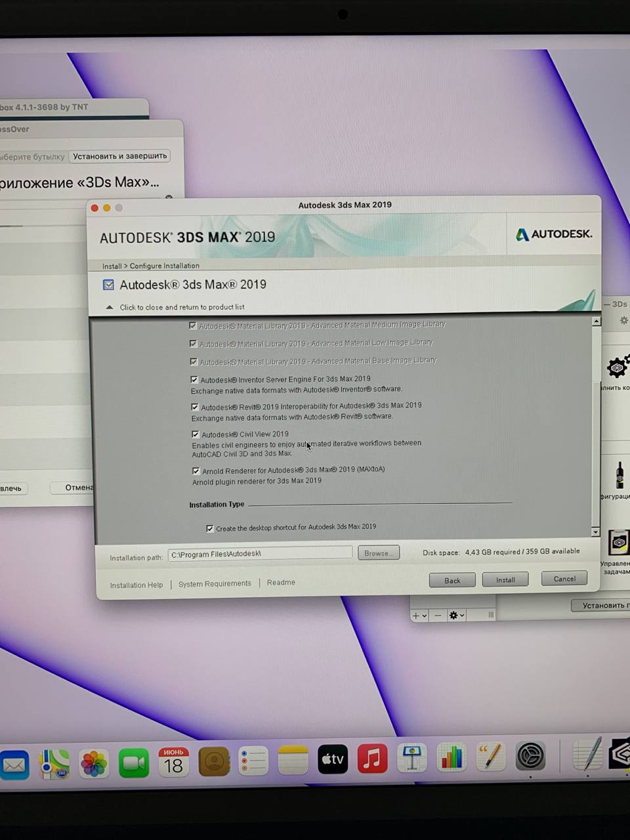Select Установить и завершить tab in CrossOver

pos(120,156)
